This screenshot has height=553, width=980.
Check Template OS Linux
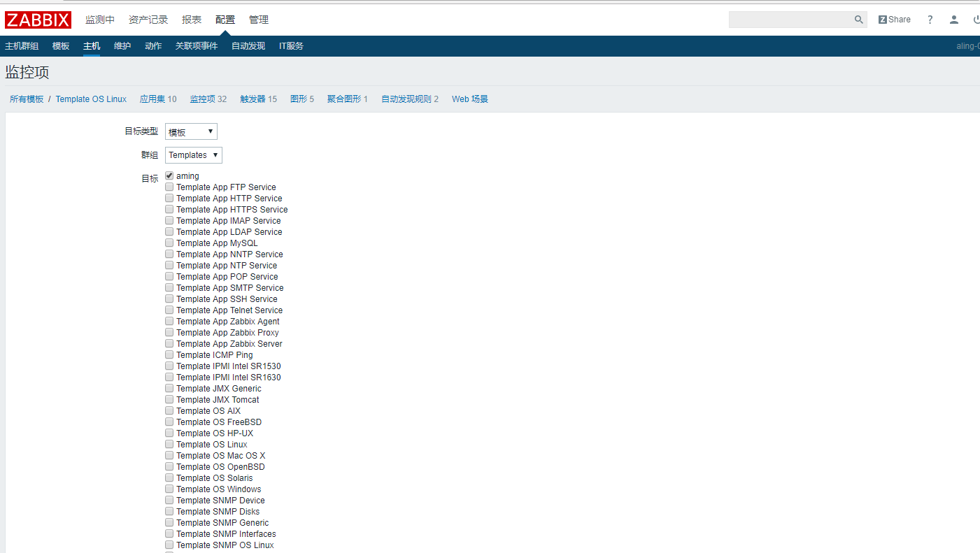click(x=169, y=444)
